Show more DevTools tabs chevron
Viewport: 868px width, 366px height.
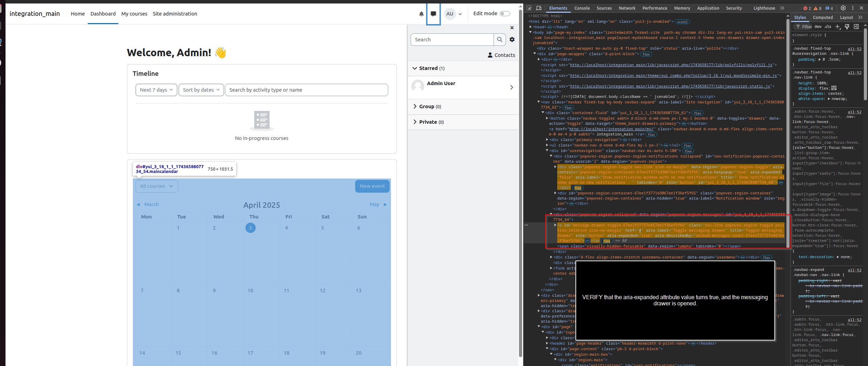tap(782, 8)
